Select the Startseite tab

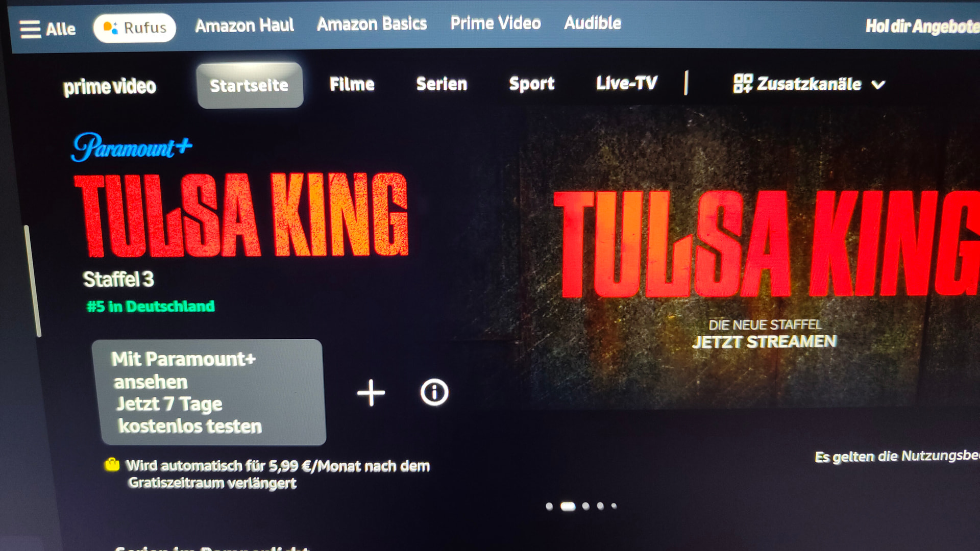point(250,85)
